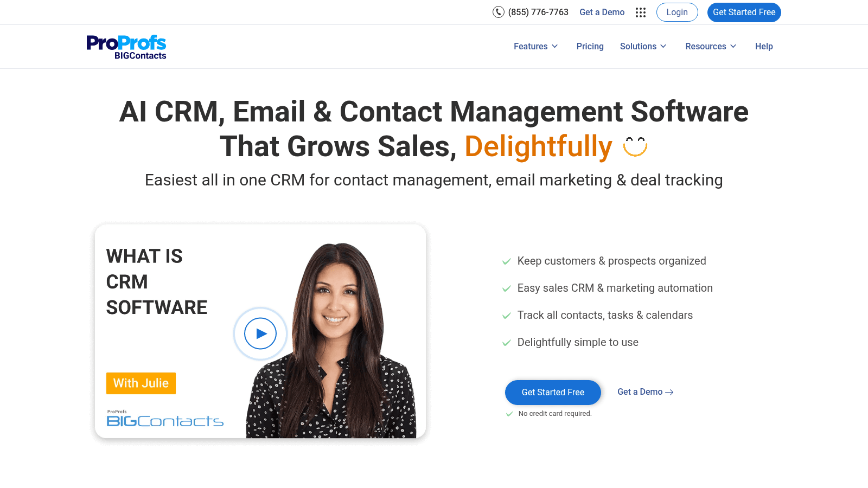Click checkmark beside No credit card required

pos(509,414)
